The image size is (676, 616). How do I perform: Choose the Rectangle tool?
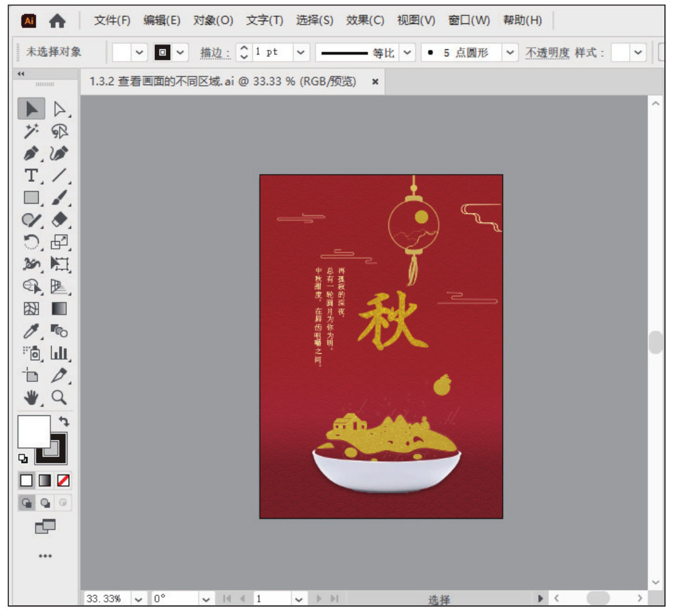pyautogui.click(x=31, y=198)
